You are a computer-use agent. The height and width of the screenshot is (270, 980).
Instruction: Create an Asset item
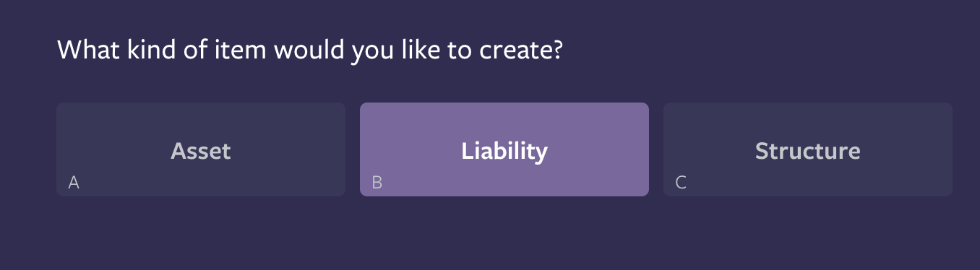pyautogui.click(x=201, y=149)
